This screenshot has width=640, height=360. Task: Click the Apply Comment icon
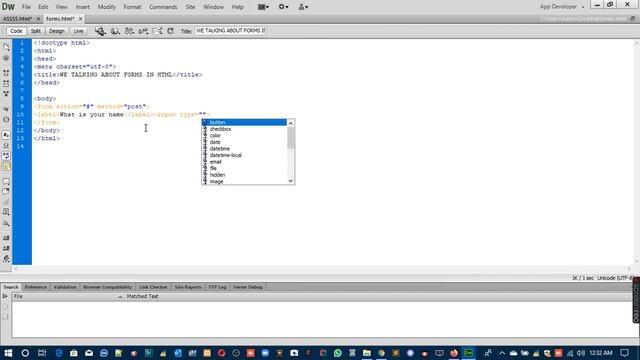tap(6, 181)
